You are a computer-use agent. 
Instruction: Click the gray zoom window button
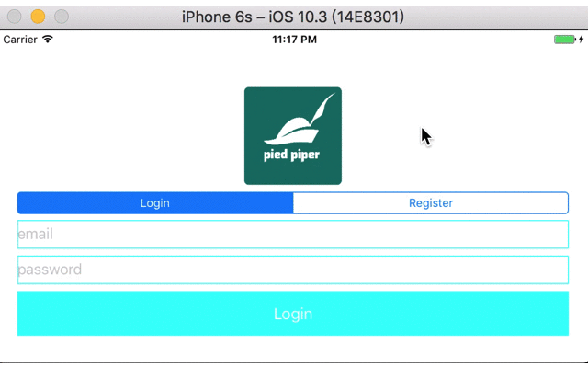[61, 16]
